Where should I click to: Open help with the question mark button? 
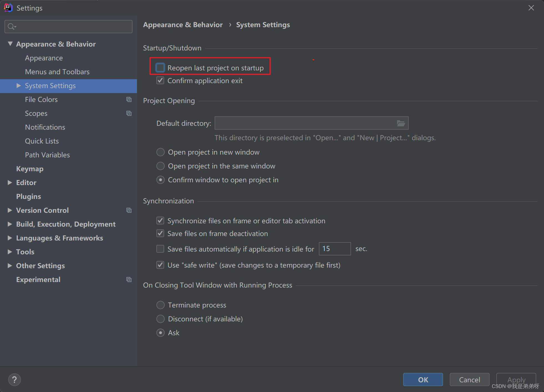pos(14,380)
